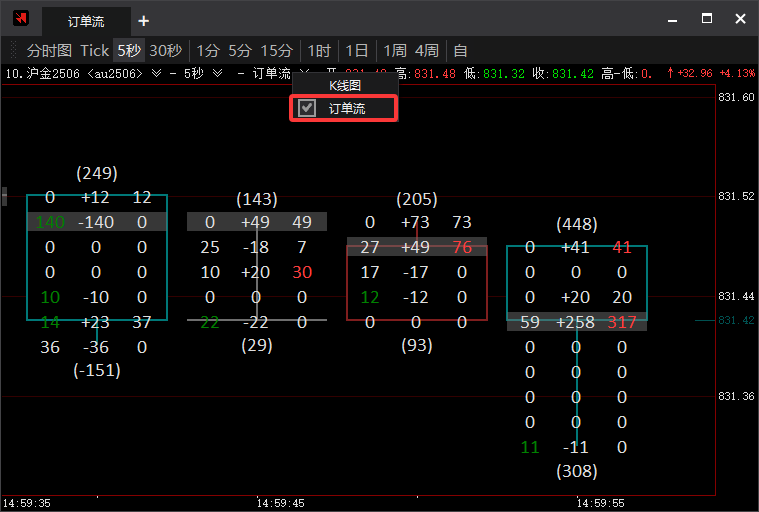Select the 4周 period
The width and height of the screenshot is (759, 512).
click(x=426, y=50)
